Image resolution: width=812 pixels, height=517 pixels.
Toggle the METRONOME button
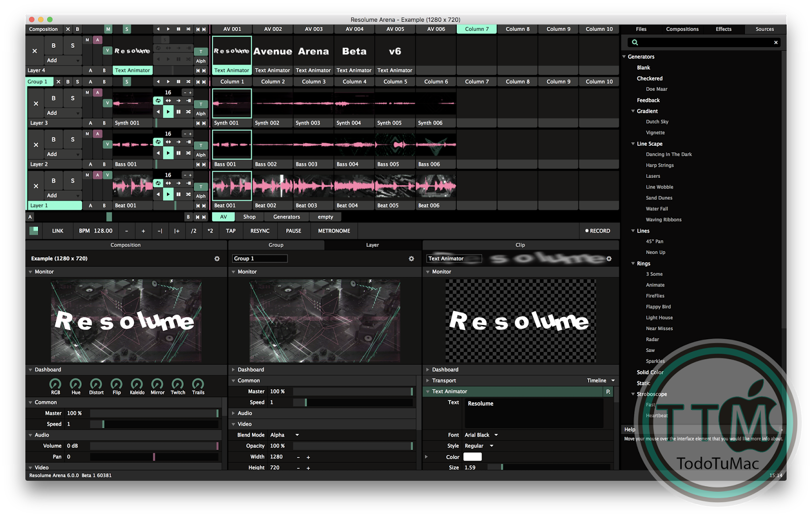tap(334, 231)
